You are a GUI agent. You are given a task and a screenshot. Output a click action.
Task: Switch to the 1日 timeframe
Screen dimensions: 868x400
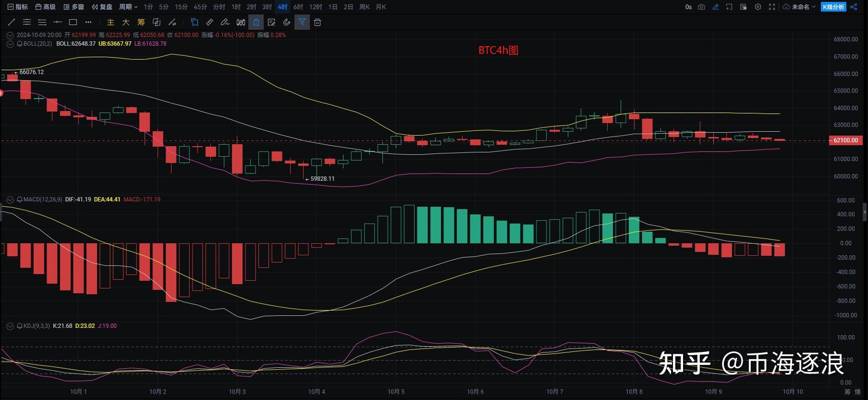332,7
